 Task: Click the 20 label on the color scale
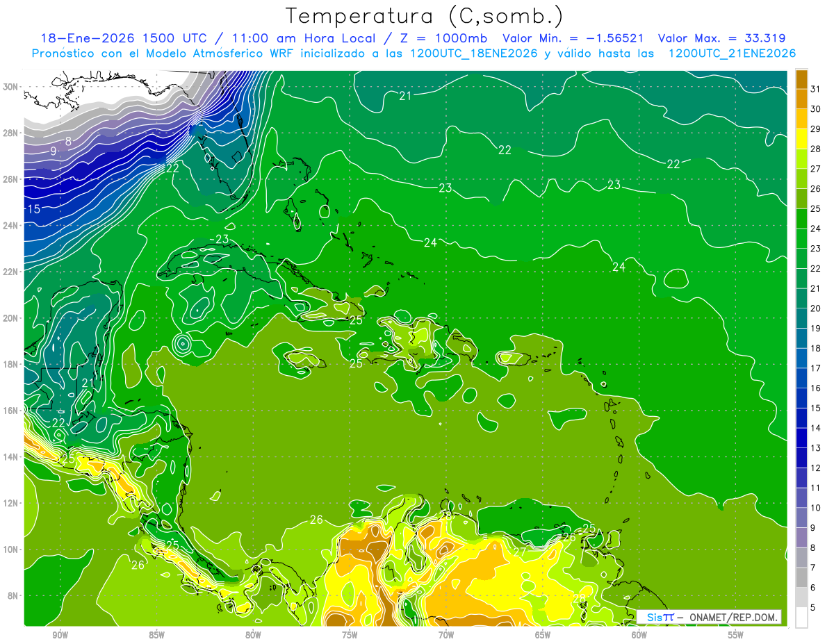[x=816, y=308]
